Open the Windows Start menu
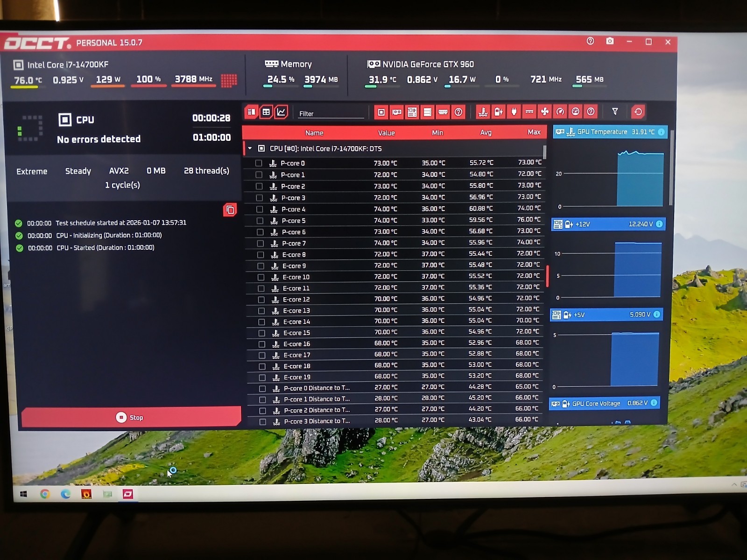 (x=23, y=494)
